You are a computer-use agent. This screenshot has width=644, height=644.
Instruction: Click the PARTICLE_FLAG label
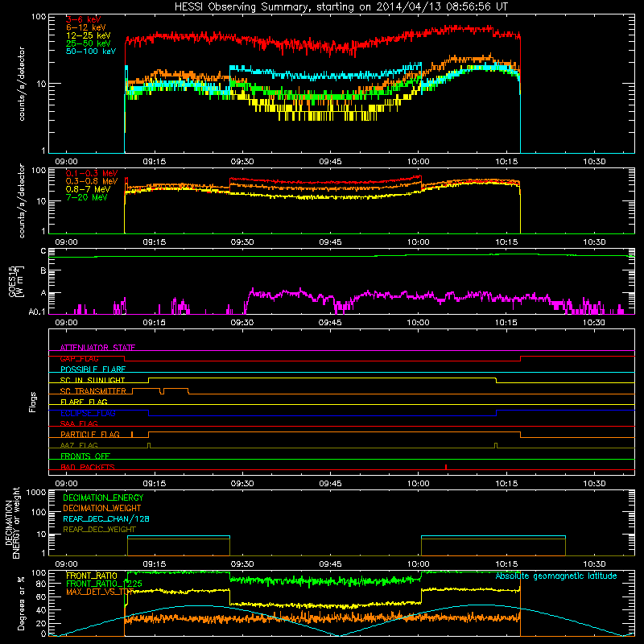click(90, 435)
